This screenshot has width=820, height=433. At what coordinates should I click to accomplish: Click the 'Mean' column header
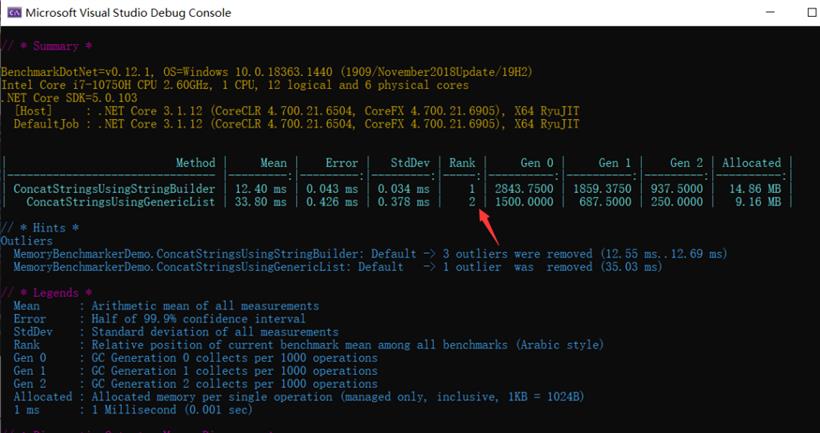[x=274, y=163]
